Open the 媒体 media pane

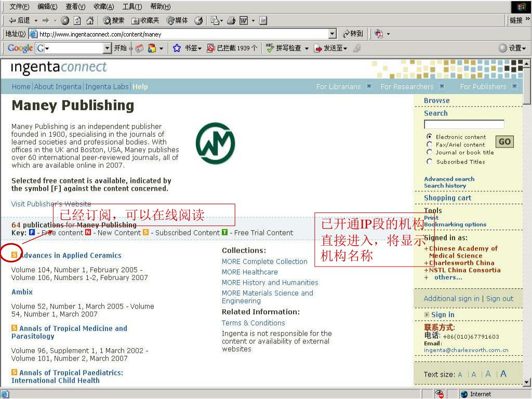coord(177,21)
